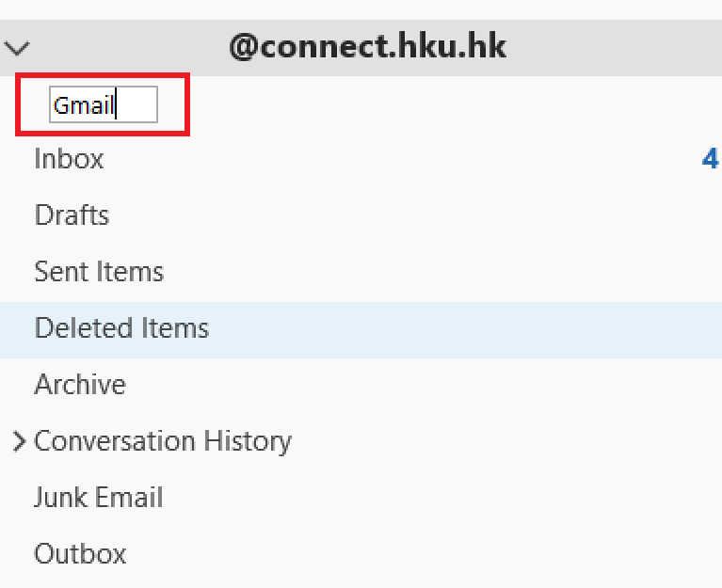This screenshot has width=722, height=588.
Task: Select the Conversation History folder label
Action: pos(163,441)
